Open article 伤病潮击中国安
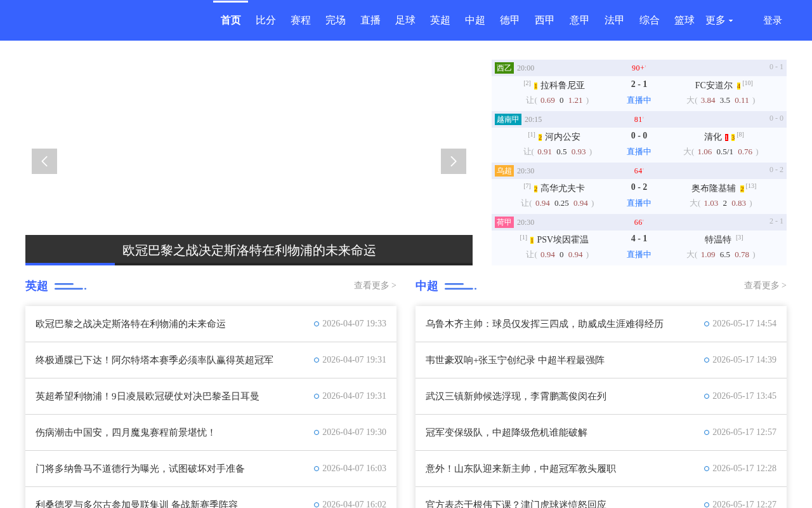The width and height of the screenshot is (812, 508). tap(126, 432)
